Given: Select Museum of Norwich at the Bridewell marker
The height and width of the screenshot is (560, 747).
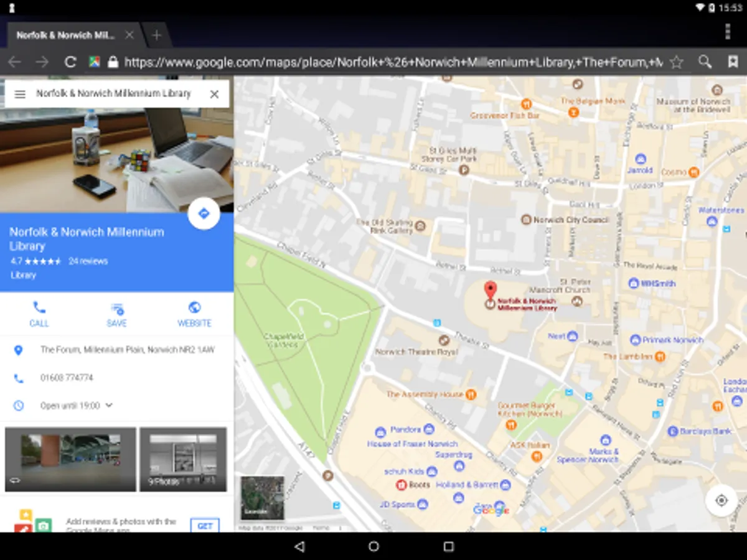Looking at the screenshot, I should tap(716, 90).
